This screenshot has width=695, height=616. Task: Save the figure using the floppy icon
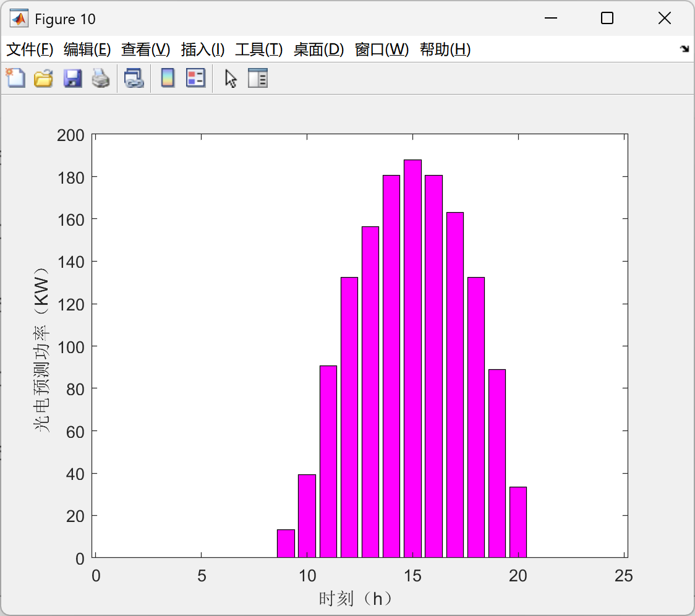(72, 79)
